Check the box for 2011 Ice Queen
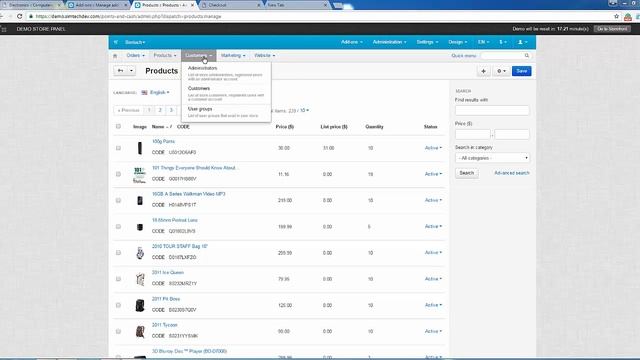640x360 pixels. click(x=118, y=279)
